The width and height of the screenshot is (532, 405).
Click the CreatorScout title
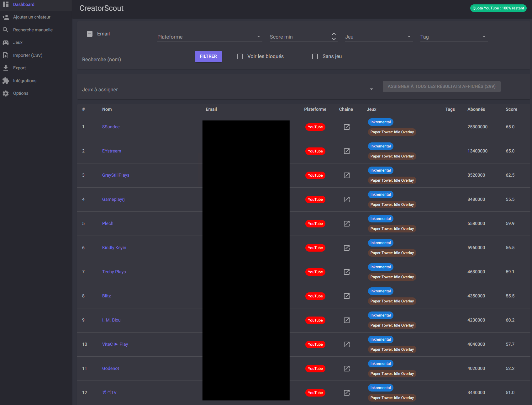102,8
